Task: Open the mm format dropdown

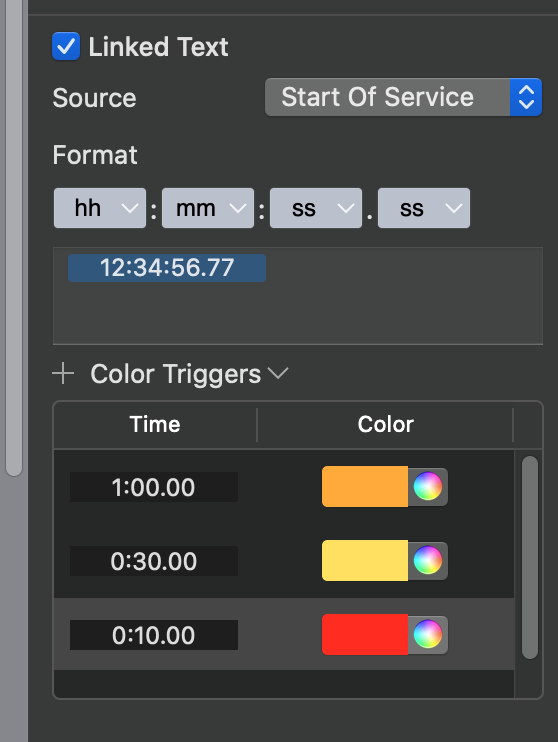Action: coord(208,208)
